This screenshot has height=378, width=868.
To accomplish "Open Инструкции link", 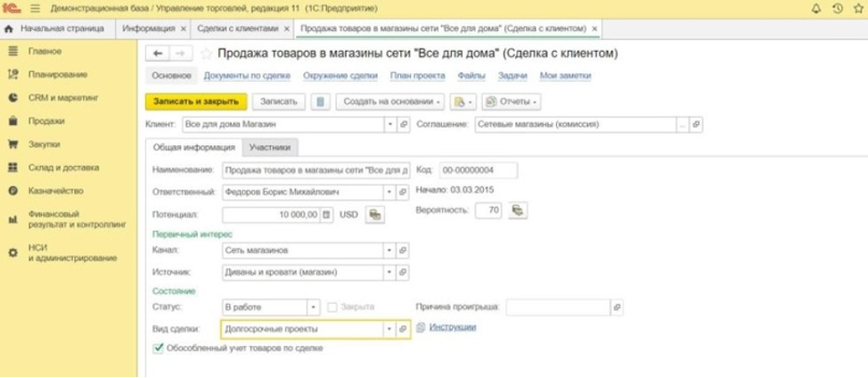I will tap(452, 327).
